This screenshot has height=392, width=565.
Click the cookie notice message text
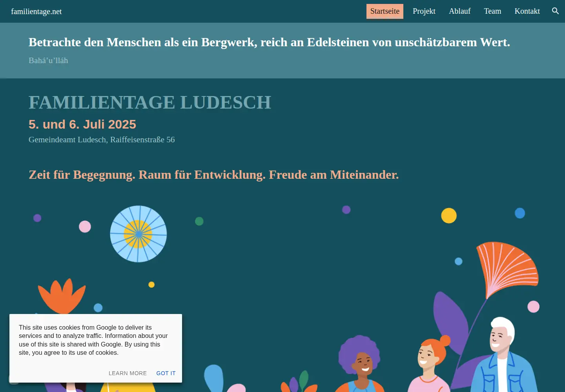click(x=93, y=340)
